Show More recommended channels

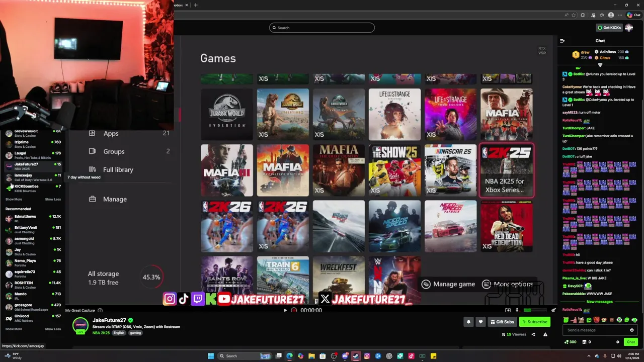point(14,329)
